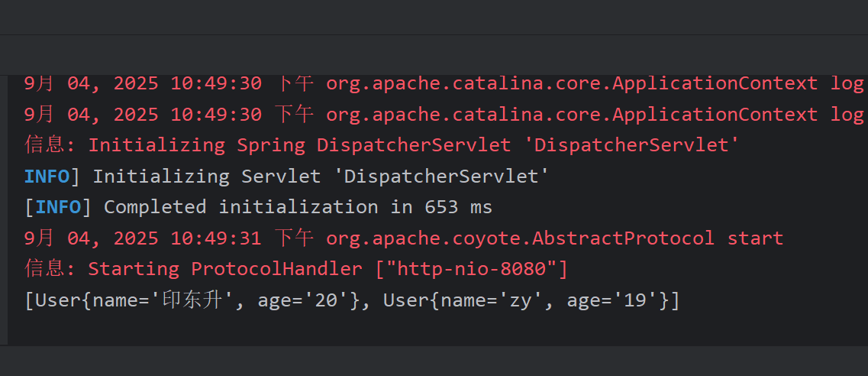Click the fully visible second ApplicationContext log line
868x376 pixels.
[x=444, y=114]
